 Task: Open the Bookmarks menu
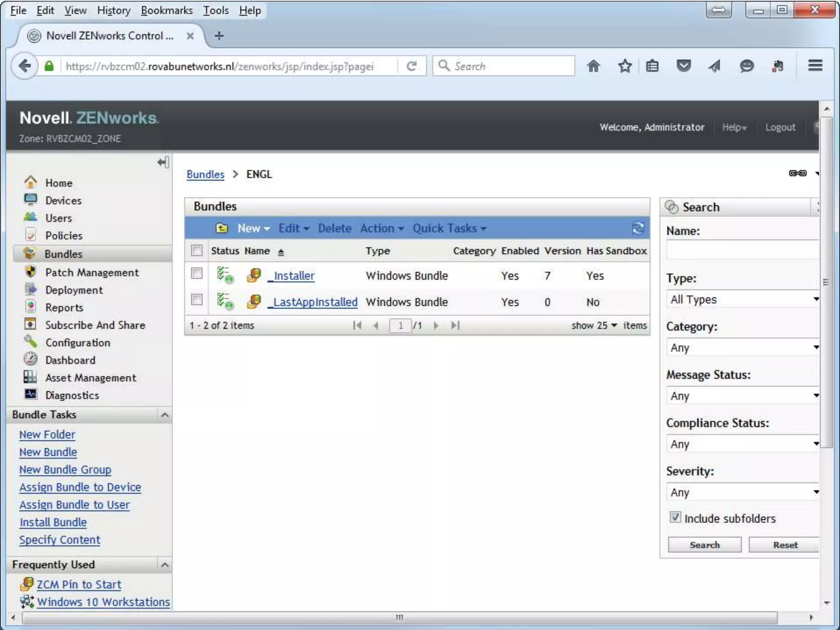[x=167, y=10]
